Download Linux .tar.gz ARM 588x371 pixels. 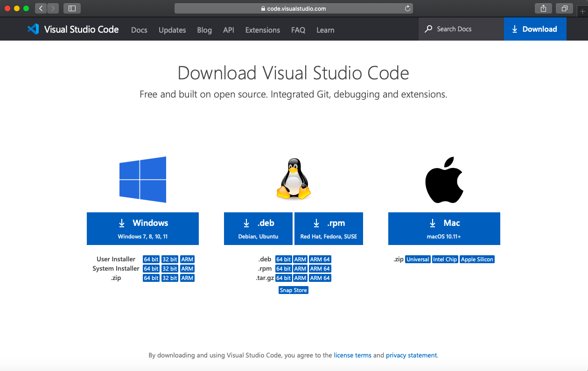point(300,278)
